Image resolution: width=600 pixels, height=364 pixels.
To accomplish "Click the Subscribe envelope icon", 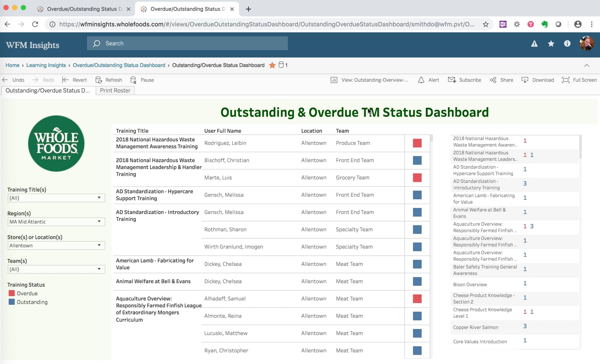I will click(x=452, y=80).
